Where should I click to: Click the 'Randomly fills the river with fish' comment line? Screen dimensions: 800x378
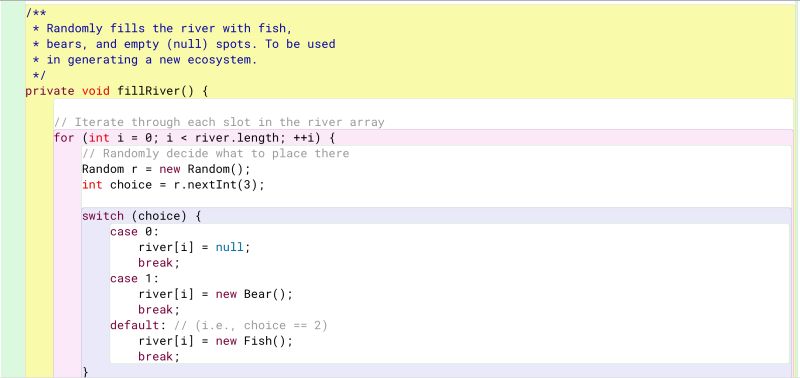162,28
